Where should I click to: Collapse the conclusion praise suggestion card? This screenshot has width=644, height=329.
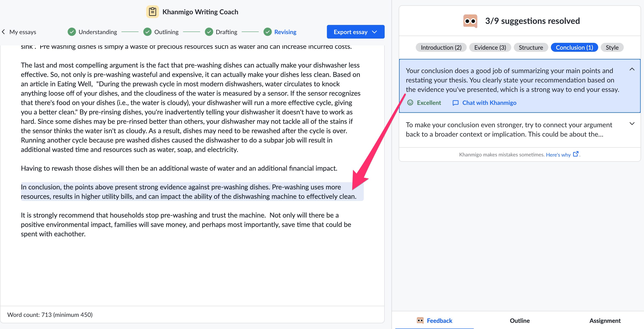[632, 69]
